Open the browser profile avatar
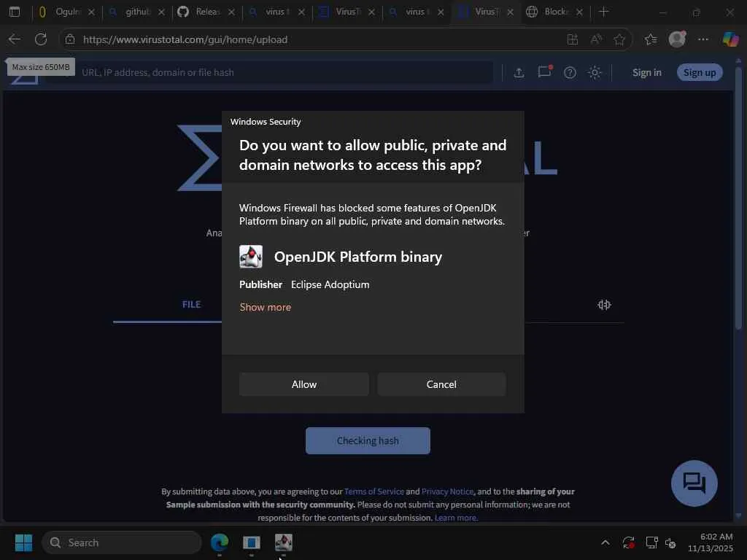747x560 pixels. [x=677, y=39]
